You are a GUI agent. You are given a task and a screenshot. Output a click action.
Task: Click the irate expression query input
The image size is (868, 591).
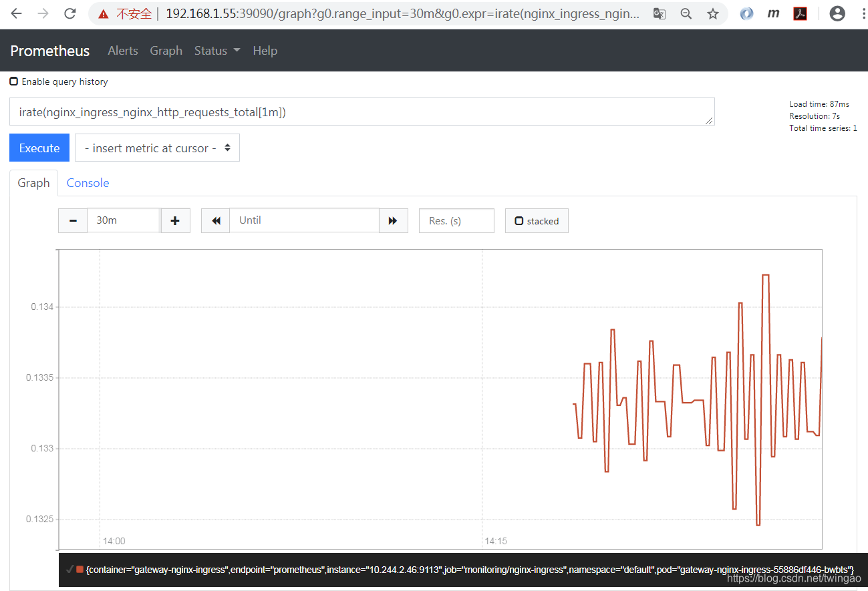361,112
